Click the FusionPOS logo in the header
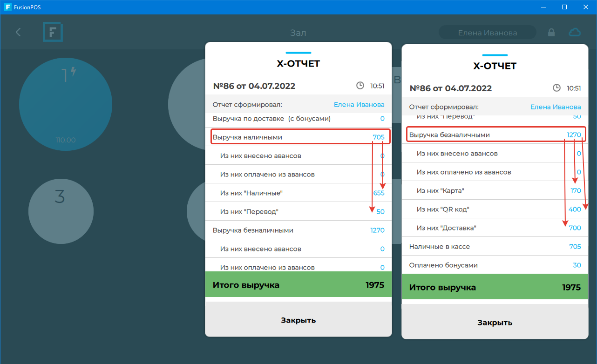 [53, 32]
